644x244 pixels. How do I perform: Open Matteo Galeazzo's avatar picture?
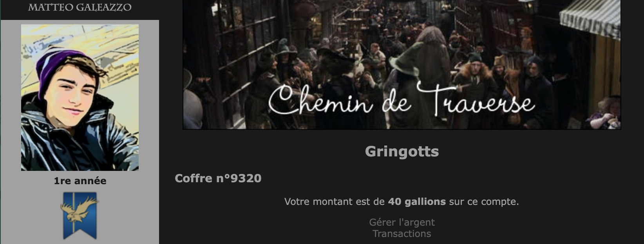tap(80, 97)
